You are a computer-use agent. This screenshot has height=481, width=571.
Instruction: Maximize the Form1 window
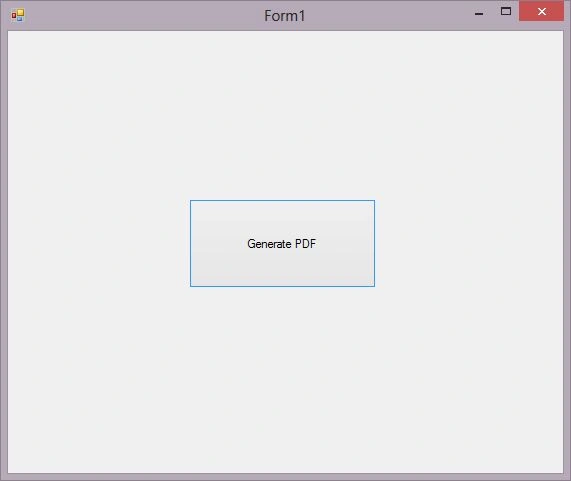[505, 12]
